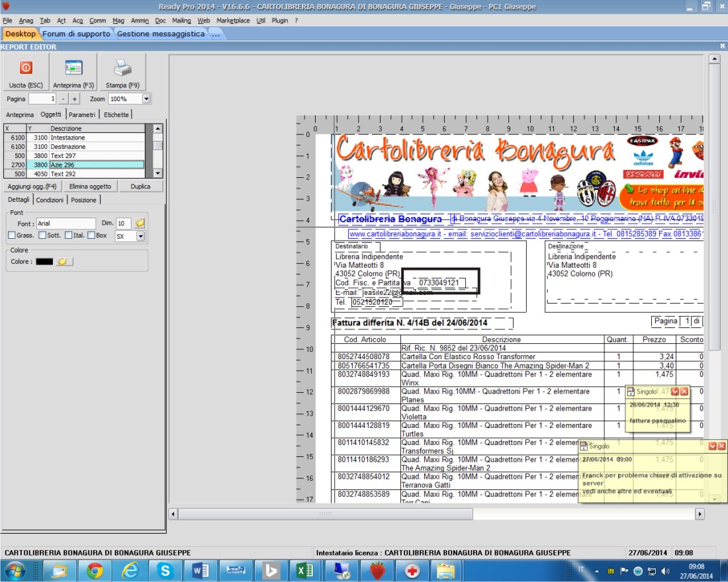
Task: Open Skype from the taskbar
Action: pyautogui.click(x=165, y=570)
